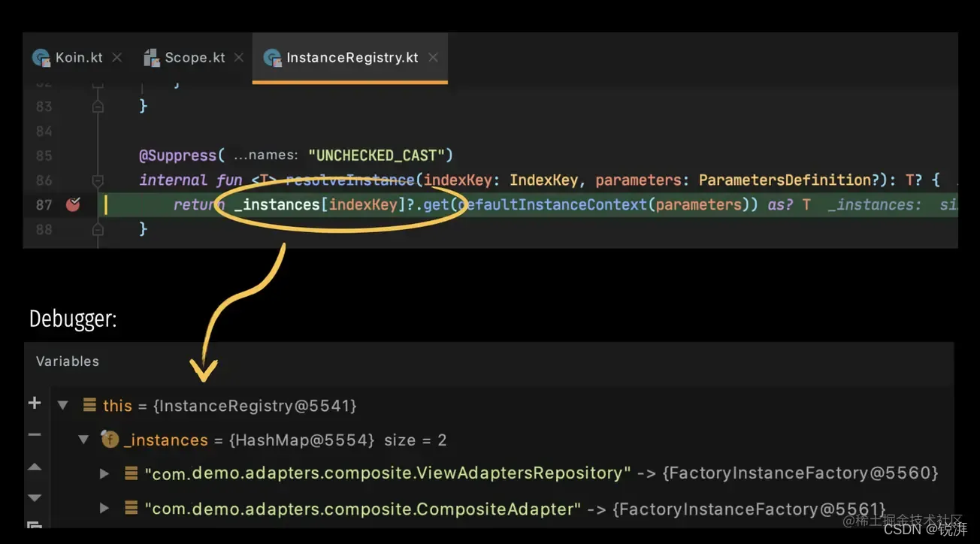Switch to the Scope.kt tab
Viewport: 980px width, 544px height.
click(x=195, y=58)
